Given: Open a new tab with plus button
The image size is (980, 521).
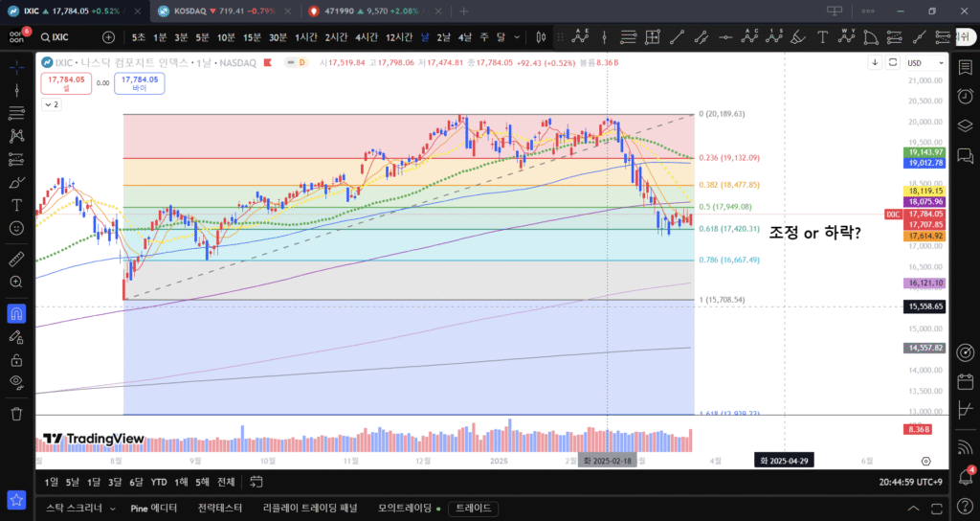Looking at the screenshot, I should click(x=464, y=11).
